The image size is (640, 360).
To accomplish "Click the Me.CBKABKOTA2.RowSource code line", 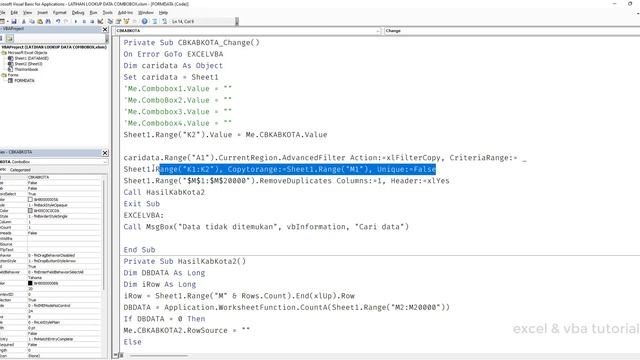I will 187,330.
